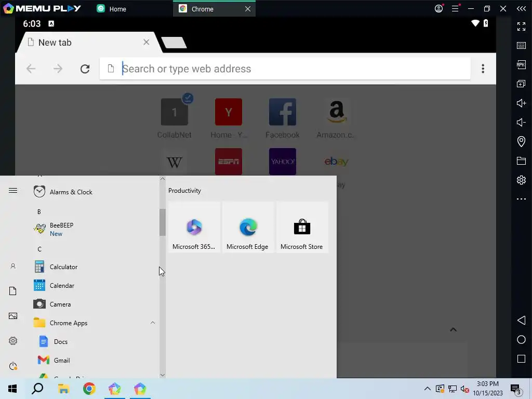Screen dimensions: 532x399
Task: Reload the page in Chrome toolbar
Action: pyautogui.click(x=85, y=69)
